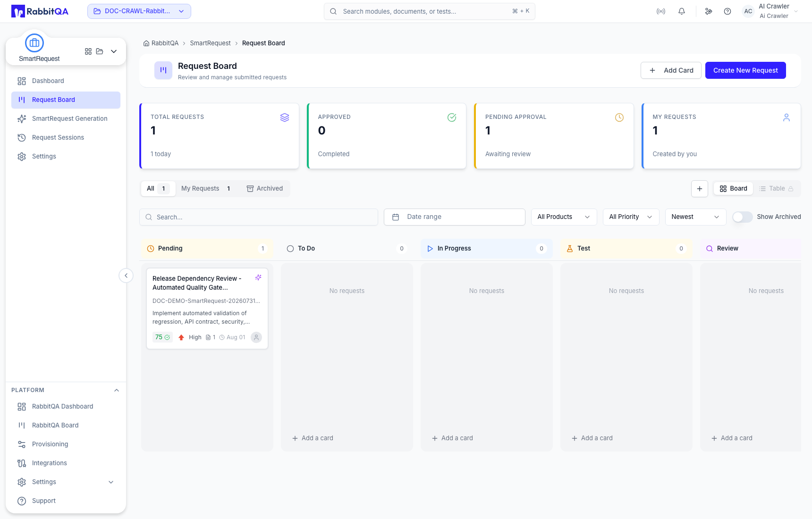812x519 pixels.
Task: Select the All tab
Action: [x=158, y=189]
